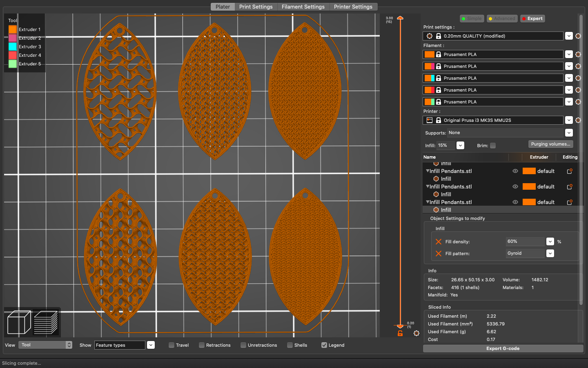Click the orange lock icon below layer slider
The image size is (588, 368).
(x=400, y=334)
